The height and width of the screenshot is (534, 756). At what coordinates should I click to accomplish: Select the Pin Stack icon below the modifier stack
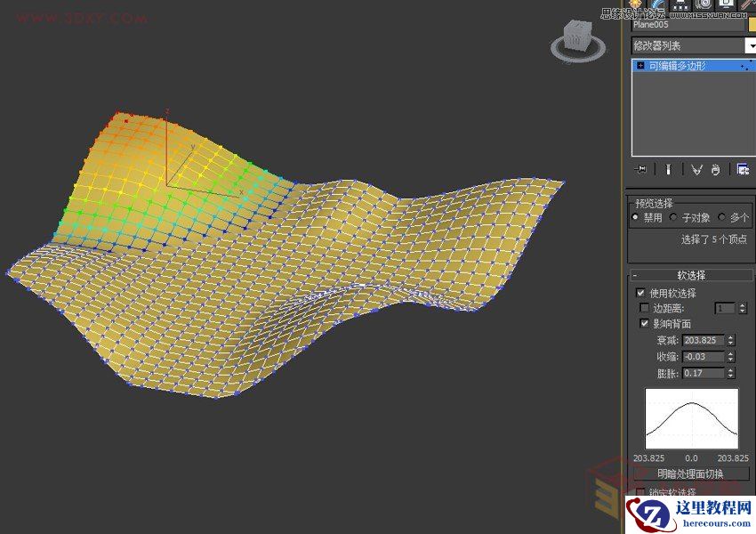click(640, 169)
